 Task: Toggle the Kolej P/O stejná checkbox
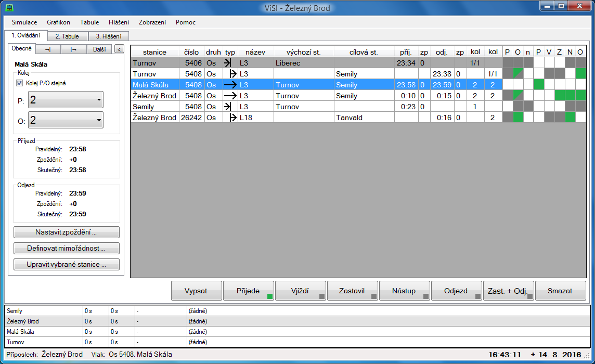pyautogui.click(x=20, y=83)
